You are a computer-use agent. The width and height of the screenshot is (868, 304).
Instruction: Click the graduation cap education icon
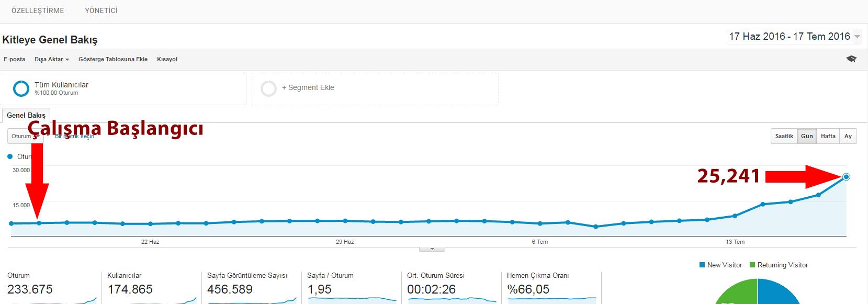[851, 59]
